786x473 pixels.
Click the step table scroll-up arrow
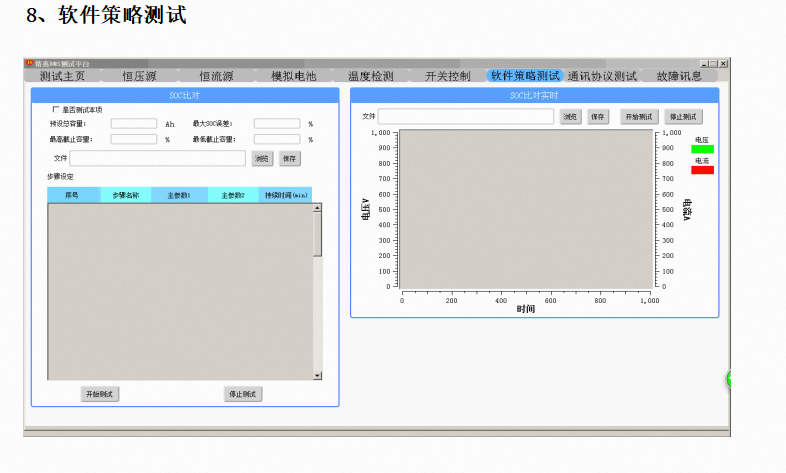tap(318, 208)
